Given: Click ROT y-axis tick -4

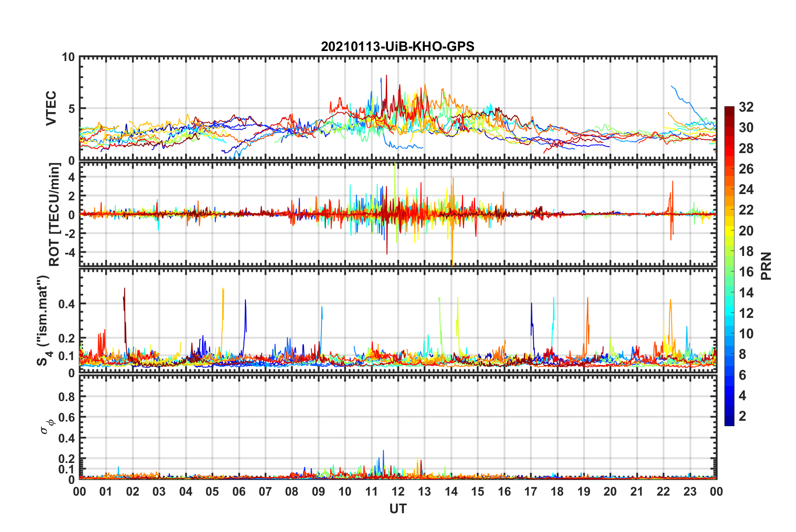Looking at the screenshot, I should pyautogui.click(x=69, y=253).
